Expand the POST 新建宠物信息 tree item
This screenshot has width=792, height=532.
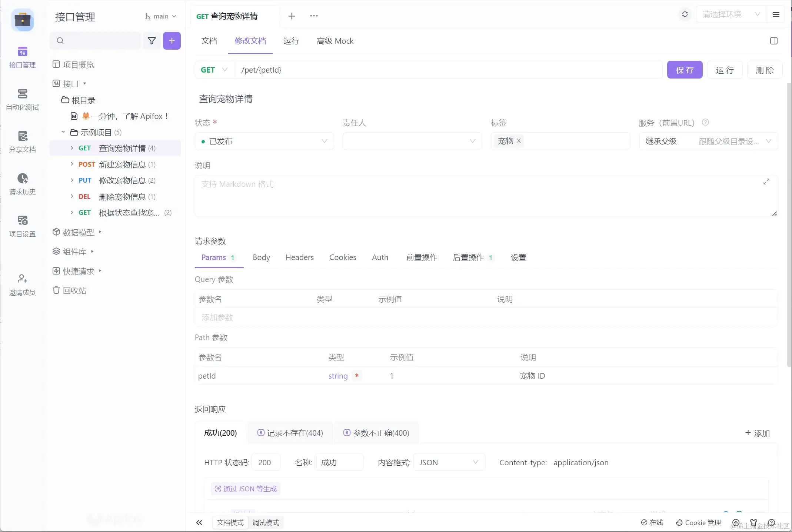(x=72, y=164)
